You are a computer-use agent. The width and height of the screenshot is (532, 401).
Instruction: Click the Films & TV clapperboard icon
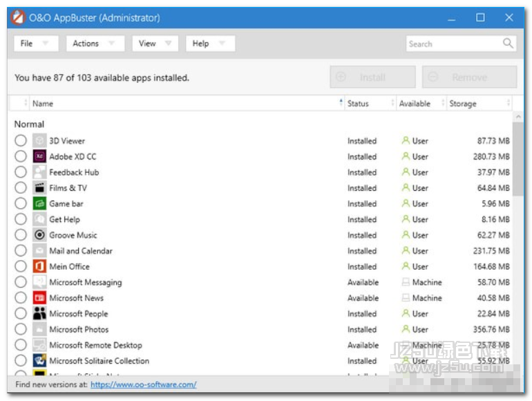pos(39,188)
